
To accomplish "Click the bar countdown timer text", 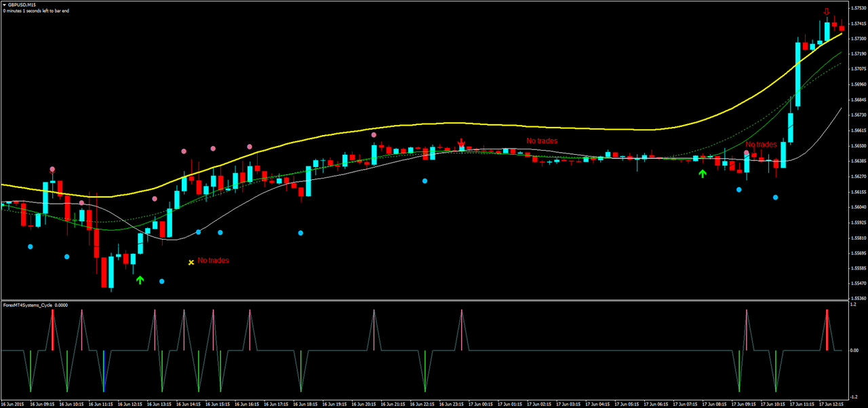I will pos(36,11).
